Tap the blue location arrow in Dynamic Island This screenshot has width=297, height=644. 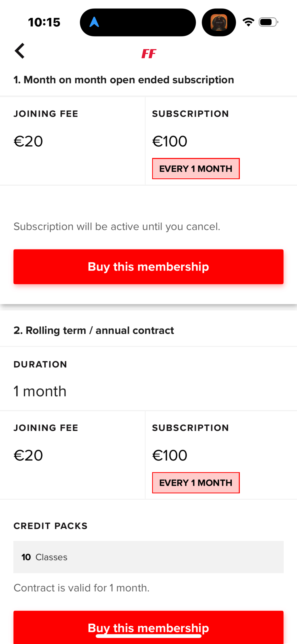[x=94, y=22]
